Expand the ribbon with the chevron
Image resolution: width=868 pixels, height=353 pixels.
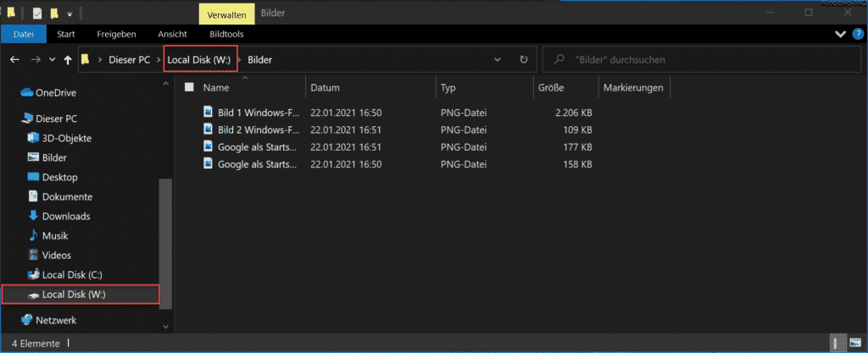tap(839, 34)
